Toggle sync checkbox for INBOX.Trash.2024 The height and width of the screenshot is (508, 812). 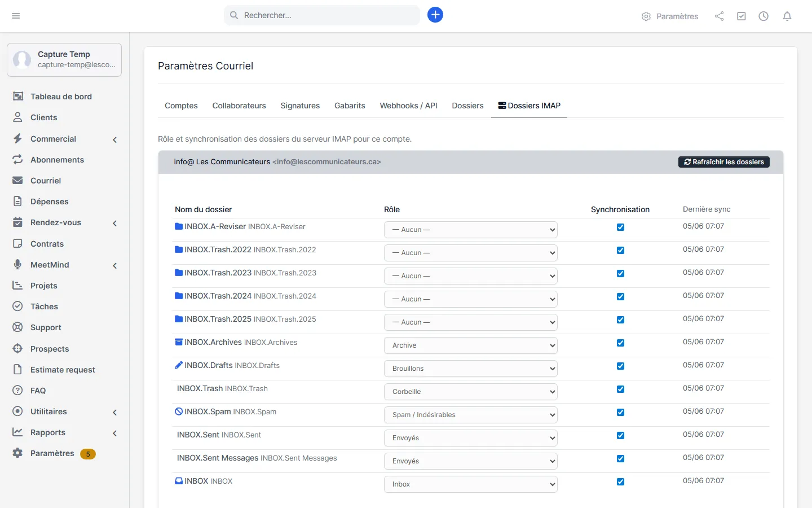click(x=620, y=296)
